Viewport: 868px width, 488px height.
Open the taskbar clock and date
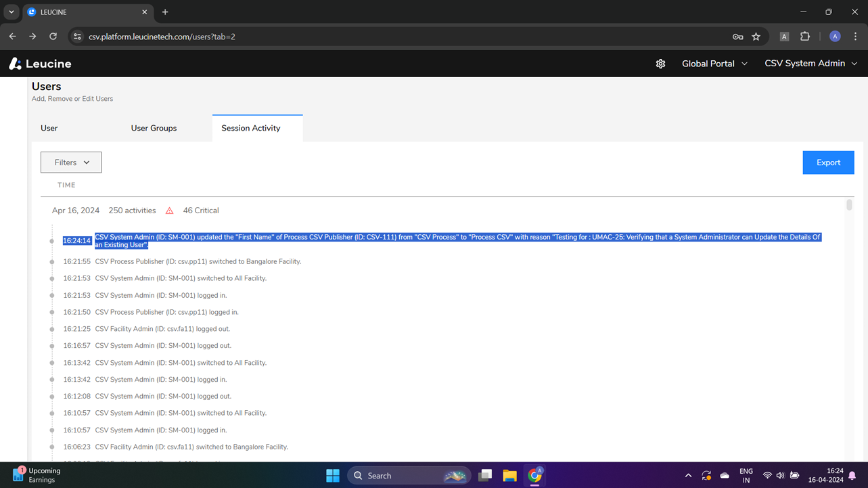click(825, 475)
